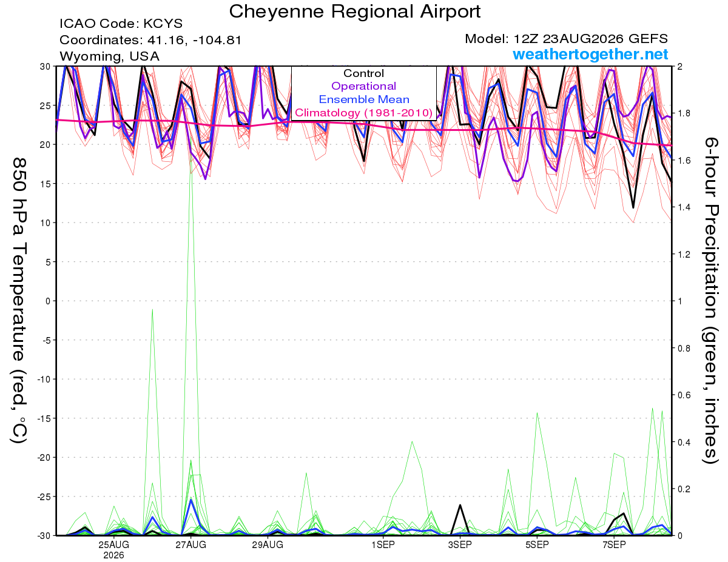Viewport: 728px width, 562px height.
Task: Click 'Ensemble Mean' in the legend
Action: click(364, 99)
